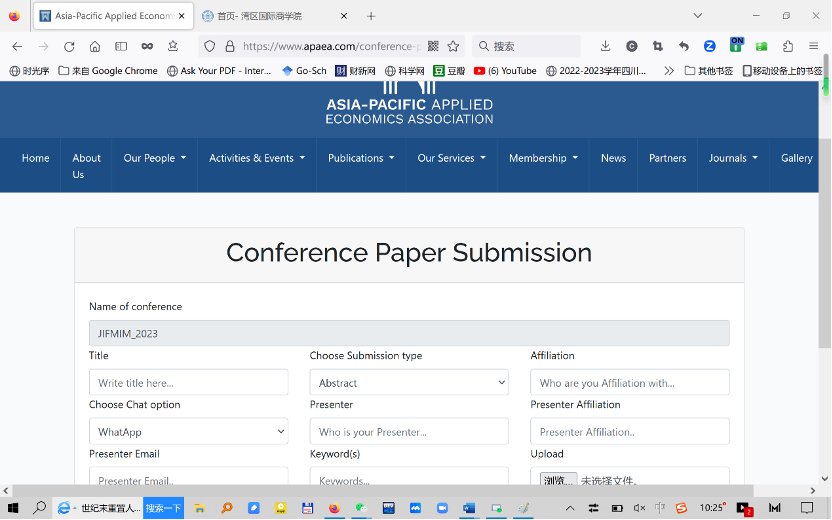
Task: Click the Title input field
Action: (x=188, y=383)
